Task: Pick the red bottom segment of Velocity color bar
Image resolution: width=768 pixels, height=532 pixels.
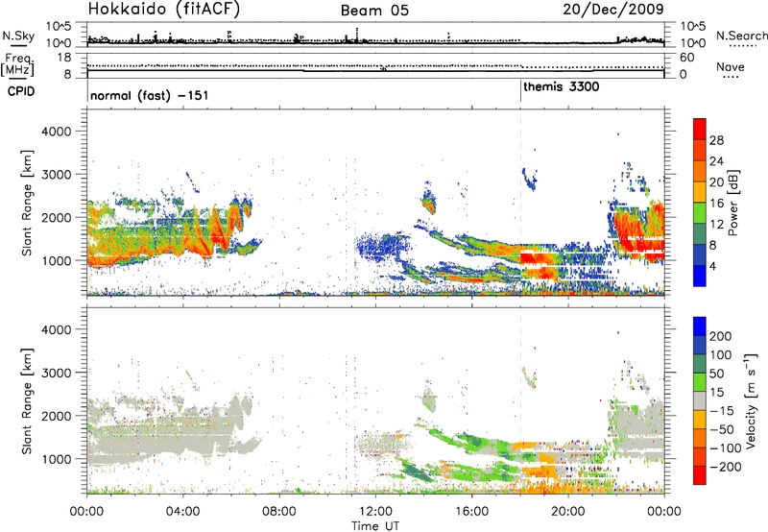Action: coord(700,475)
